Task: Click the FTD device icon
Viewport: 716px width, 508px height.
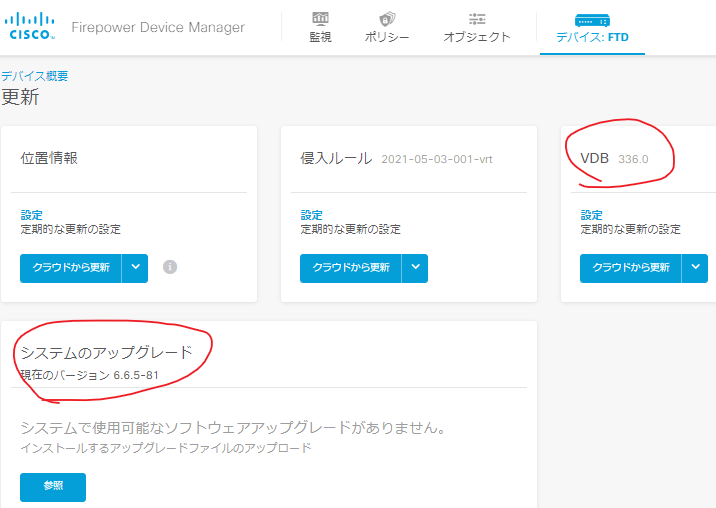Action: click(592, 21)
